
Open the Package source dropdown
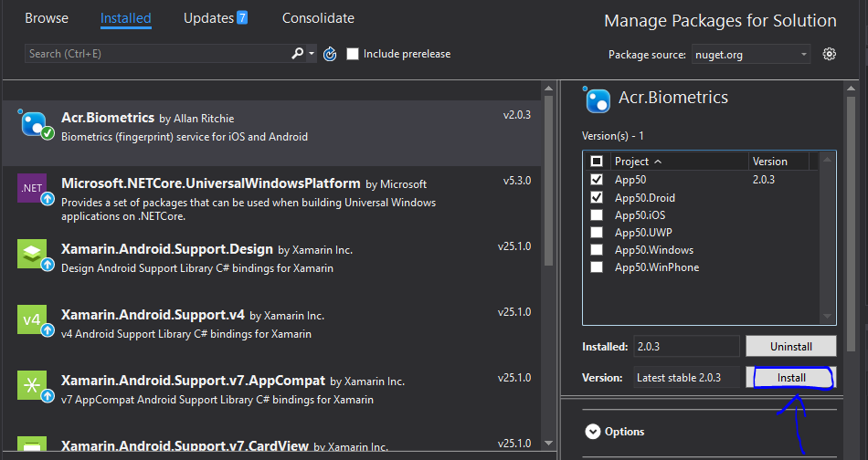click(x=750, y=55)
